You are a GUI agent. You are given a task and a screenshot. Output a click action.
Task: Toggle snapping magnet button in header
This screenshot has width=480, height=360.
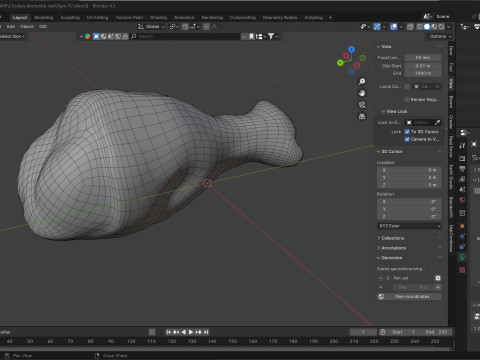(185, 27)
